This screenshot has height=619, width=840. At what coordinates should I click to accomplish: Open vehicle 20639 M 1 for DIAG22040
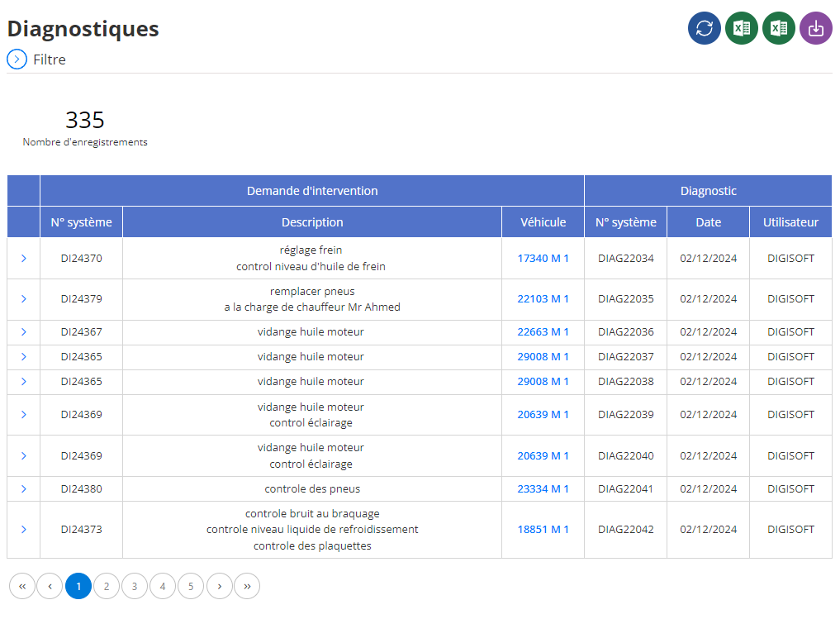[x=543, y=456]
